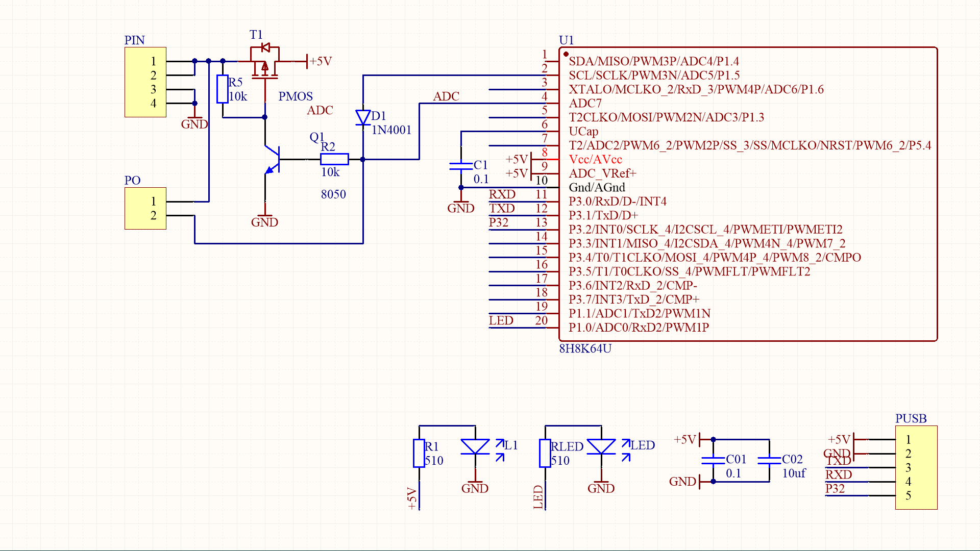Select the LED diode next to RLED

click(x=601, y=447)
